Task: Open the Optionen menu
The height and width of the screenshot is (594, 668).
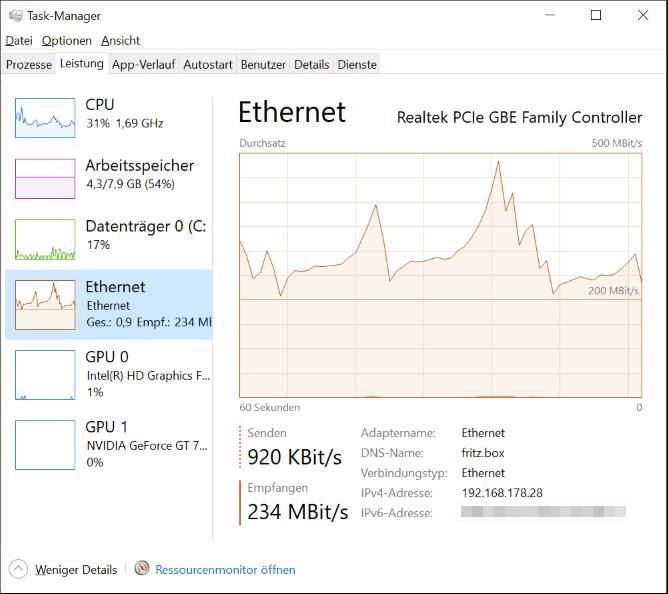Action: [67, 41]
